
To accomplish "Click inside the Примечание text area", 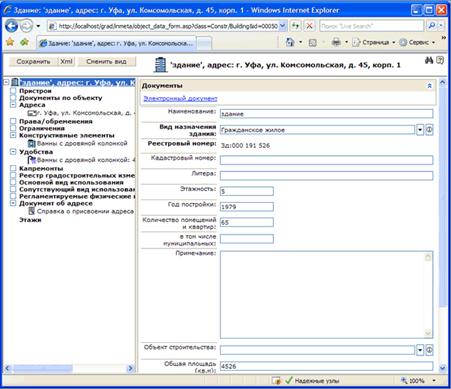I will coord(326,295).
